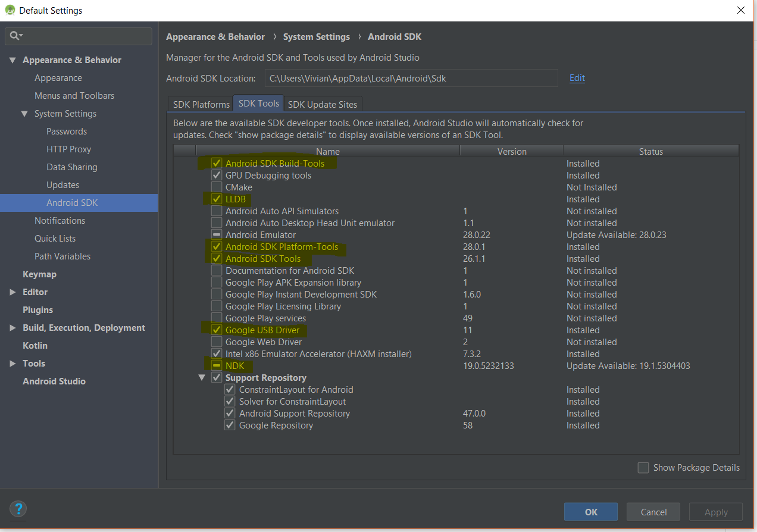Collapse Support Repository group arrow
Screen dimensions: 757x532
[x=202, y=377]
